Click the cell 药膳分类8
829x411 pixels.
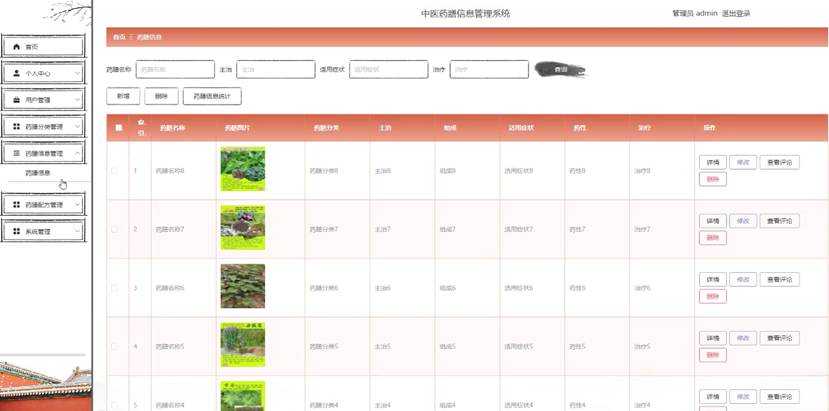pos(324,171)
